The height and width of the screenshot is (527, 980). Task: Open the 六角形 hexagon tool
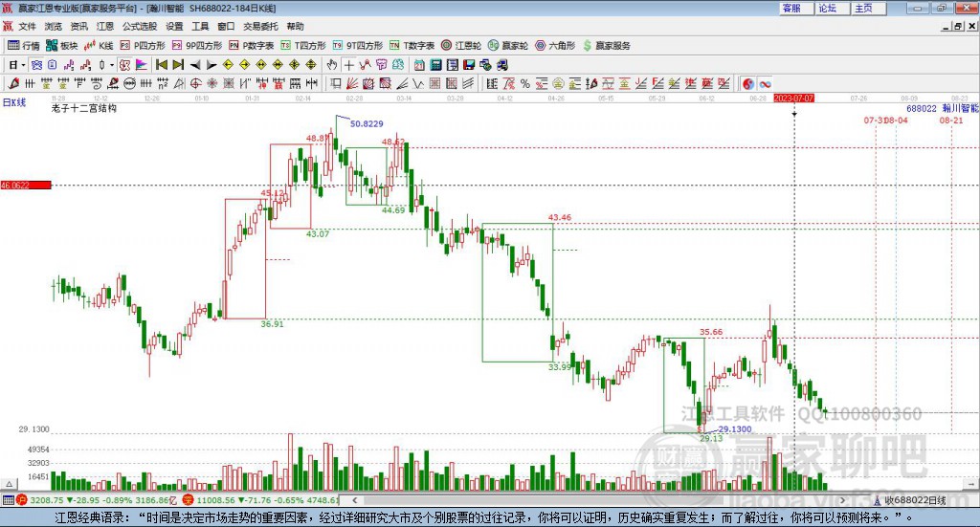[x=555, y=46]
